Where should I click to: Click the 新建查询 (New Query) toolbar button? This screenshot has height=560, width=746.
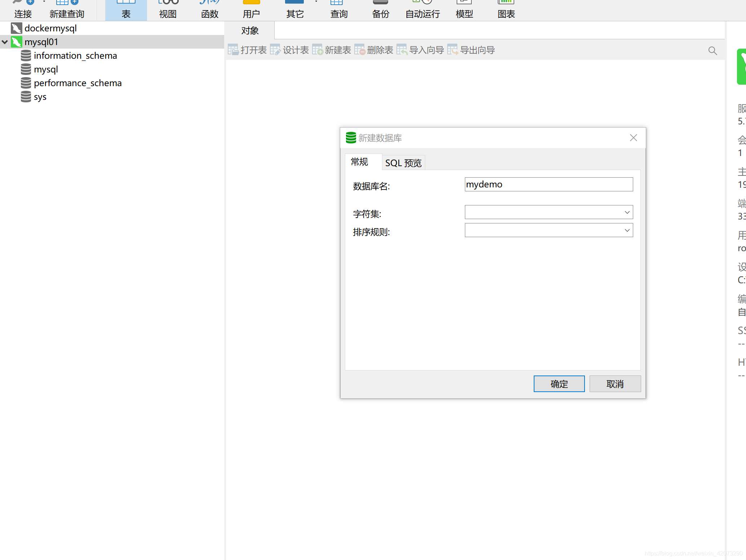67,10
